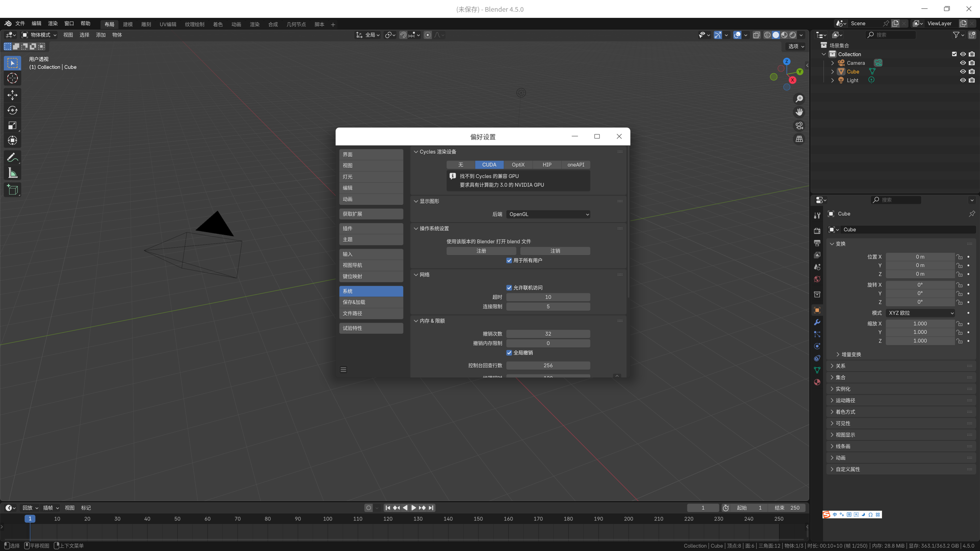Open the 后端 OpenGL dropdown
980x551 pixels.
(x=548, y=214)
